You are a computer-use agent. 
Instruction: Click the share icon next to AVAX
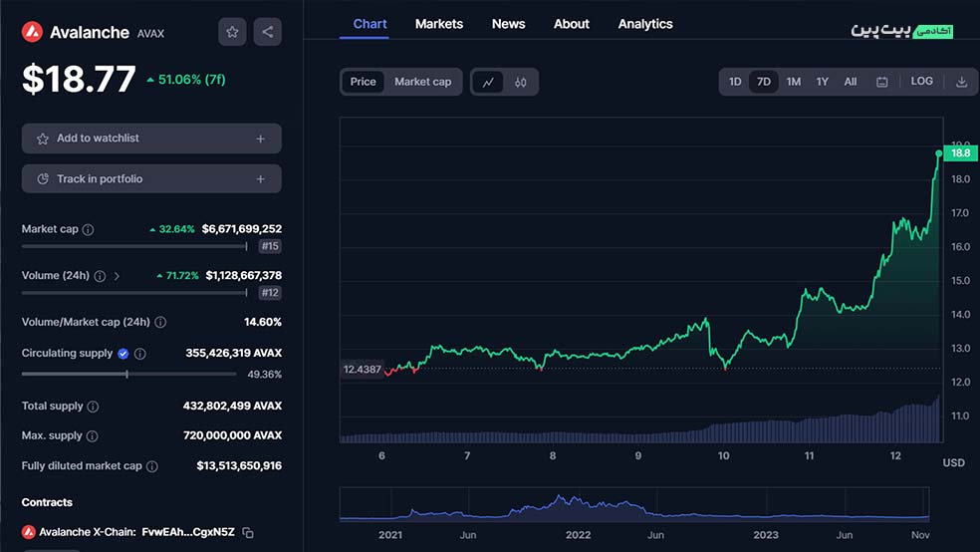(x=268, y=32)
